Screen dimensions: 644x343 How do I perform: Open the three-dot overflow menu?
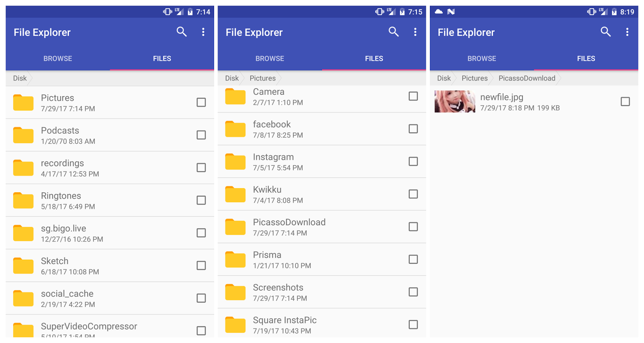click(203, 32)
